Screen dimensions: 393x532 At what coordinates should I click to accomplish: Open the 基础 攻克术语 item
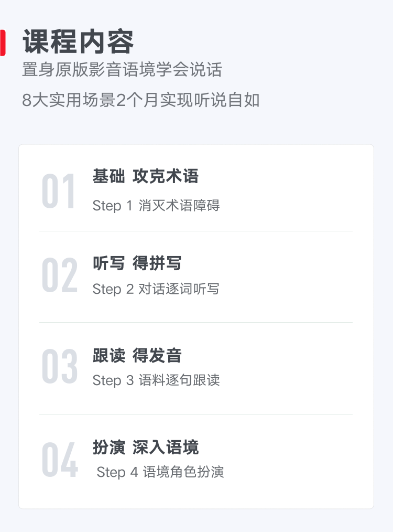click(146, 176)
